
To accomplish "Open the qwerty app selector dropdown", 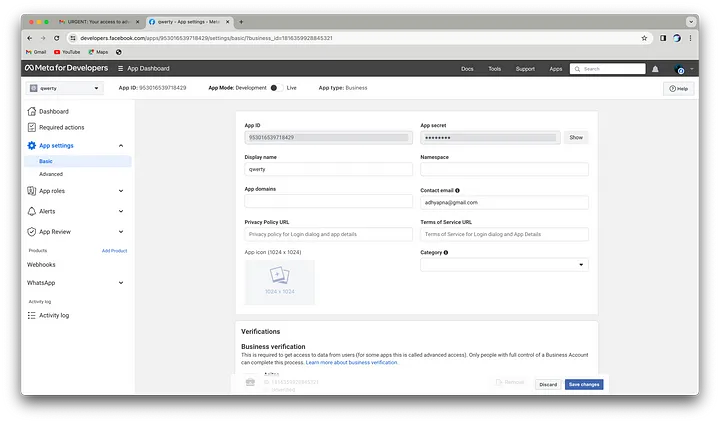I will (x=65, y=88).
